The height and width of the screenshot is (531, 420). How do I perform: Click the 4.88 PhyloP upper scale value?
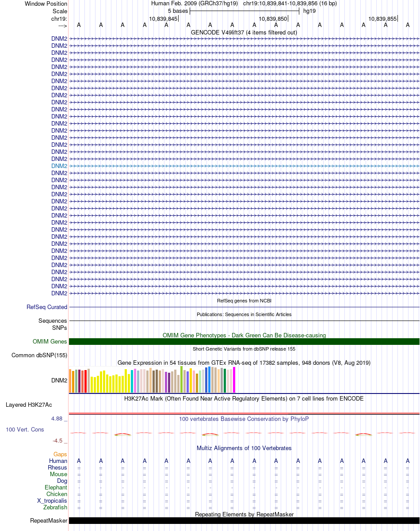coord(57,418)
